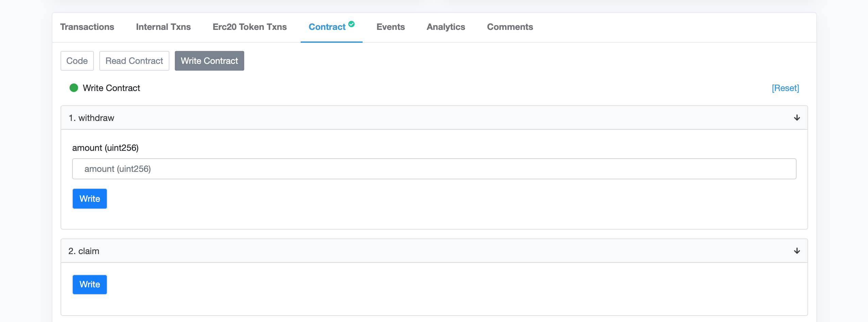Open the Internal Txns tab
Screen dimensions: 868x322
(163, 27)
